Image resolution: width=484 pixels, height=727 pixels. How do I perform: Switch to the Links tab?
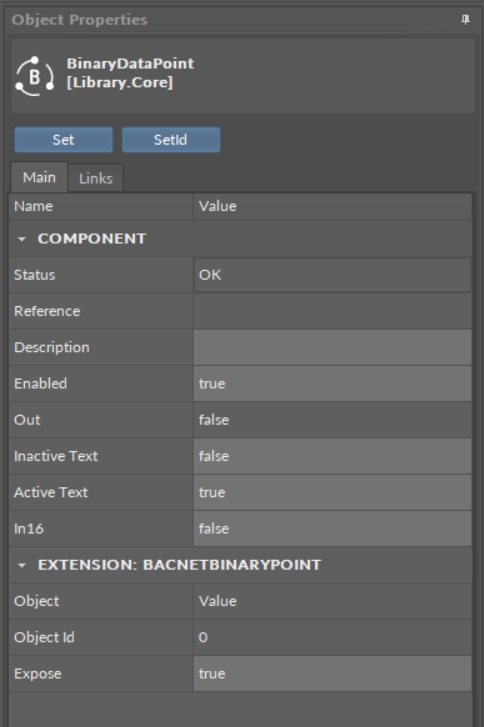click(96, 178)
